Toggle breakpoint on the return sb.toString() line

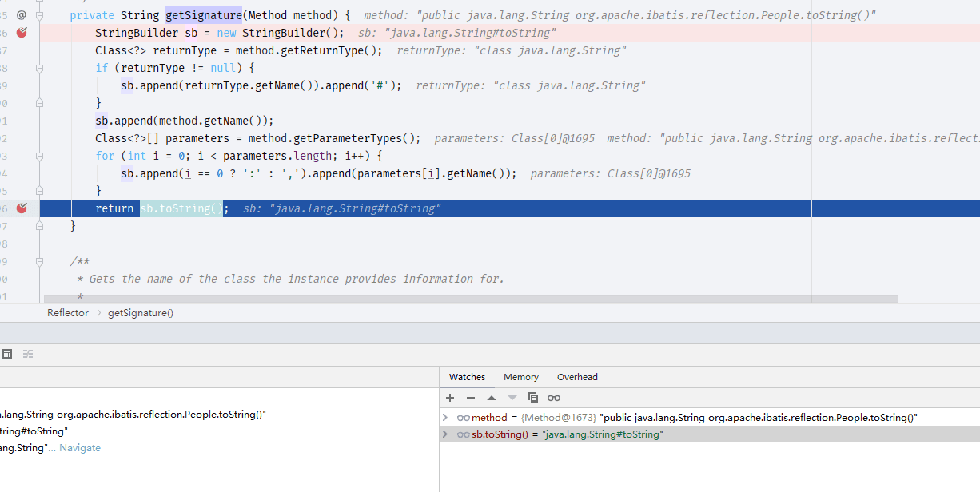(x=22, y=208)
